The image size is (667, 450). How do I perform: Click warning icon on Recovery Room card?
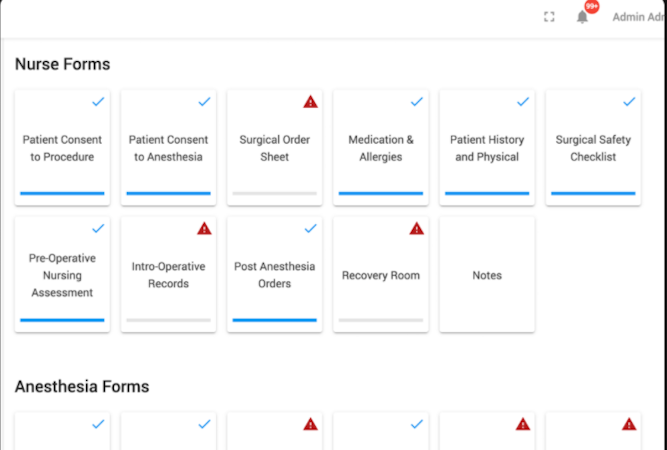416,229
